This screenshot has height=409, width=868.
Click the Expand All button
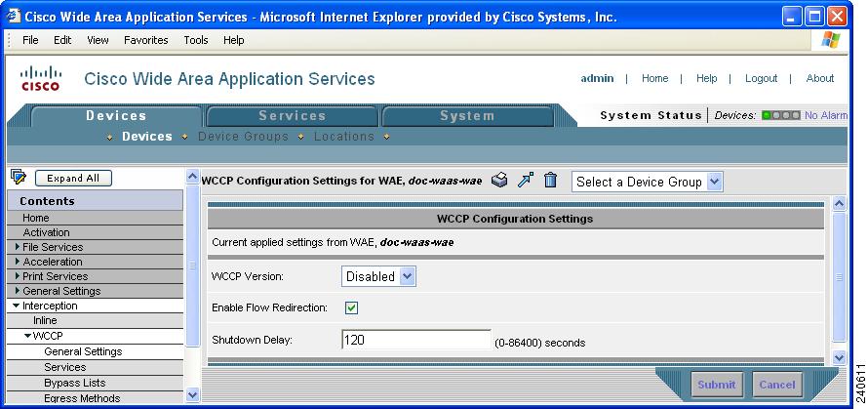tap(73, 178)
